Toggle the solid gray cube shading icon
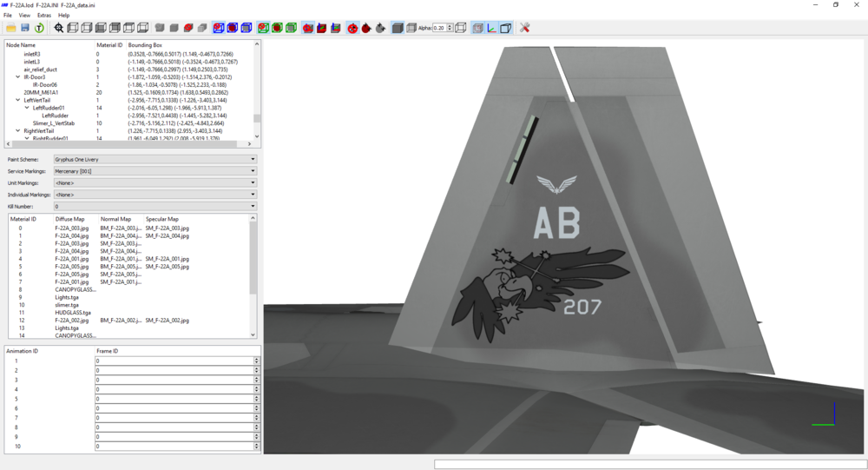Image resolution: width=868 pixels, height=470 pixels. pos(398,28)
